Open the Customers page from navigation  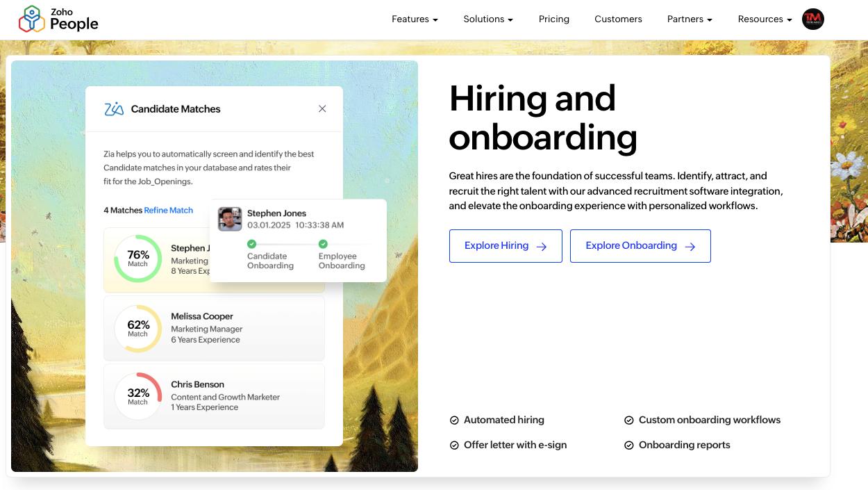[x=618, y=19]
